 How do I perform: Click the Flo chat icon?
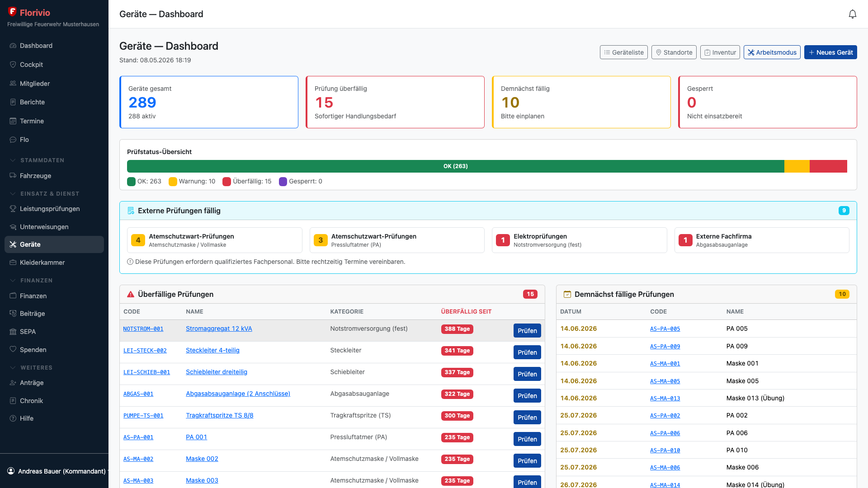[x=13, y=140]
